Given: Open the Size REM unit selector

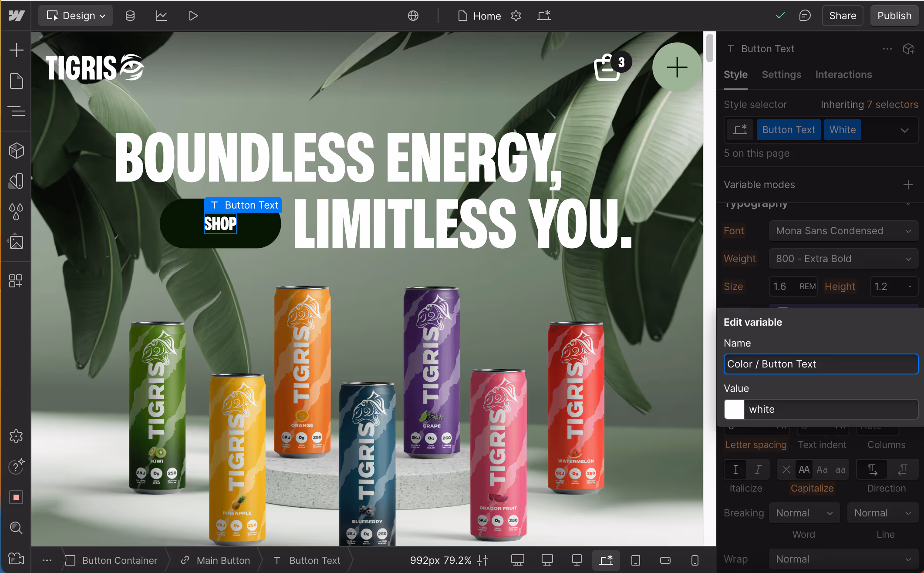Looking at the screenshot, I should (807, 286).
